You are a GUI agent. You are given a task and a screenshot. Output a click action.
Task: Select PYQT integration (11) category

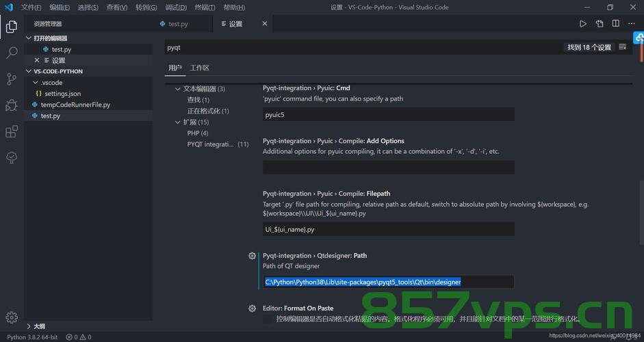pyautogui.click(x=218, y=144)
